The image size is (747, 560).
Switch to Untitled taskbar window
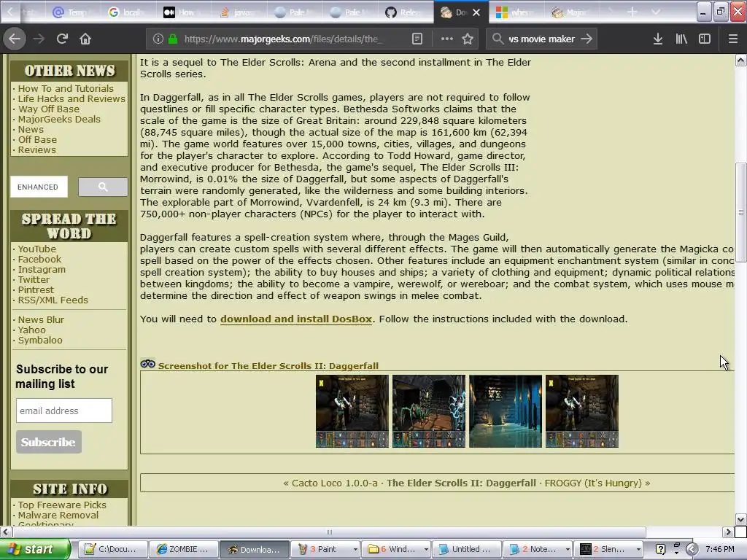[467, 550]
